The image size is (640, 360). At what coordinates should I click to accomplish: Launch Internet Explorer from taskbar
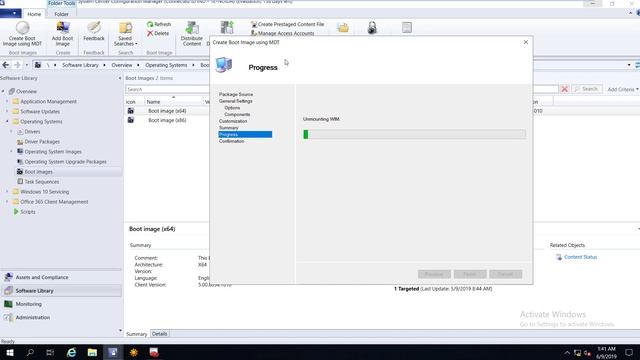coord(71,352)
